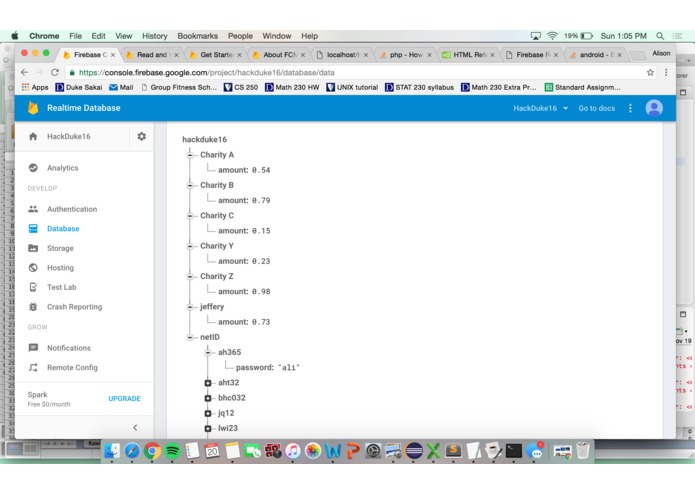Open project settings gear icon
The height and width of the screenshot is (494, 695).
(x=141, y=136)
